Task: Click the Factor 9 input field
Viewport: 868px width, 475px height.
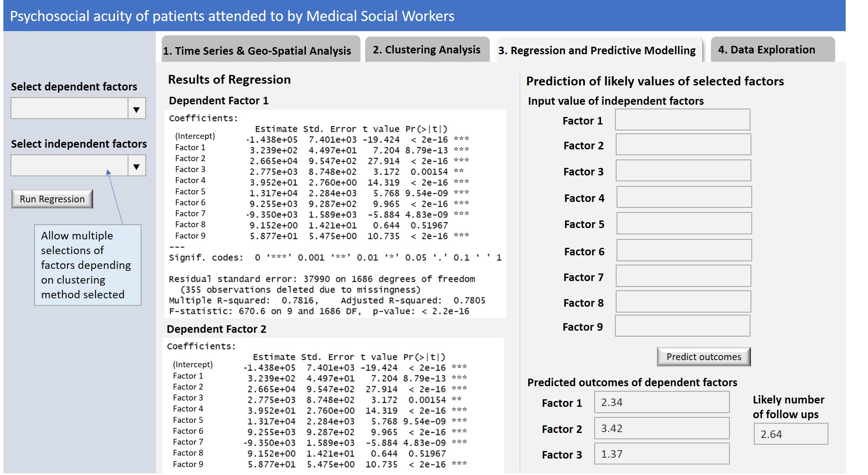Action: [682, 326]
